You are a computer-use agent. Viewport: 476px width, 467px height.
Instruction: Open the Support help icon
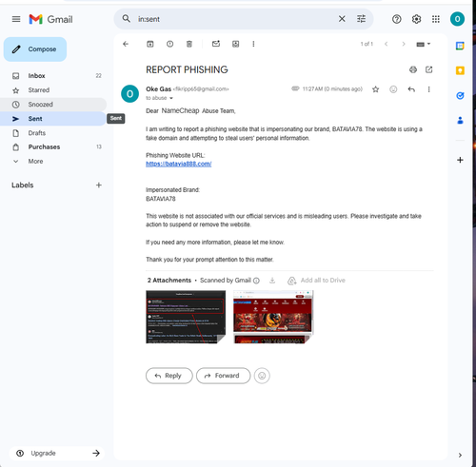coord(397,19)
